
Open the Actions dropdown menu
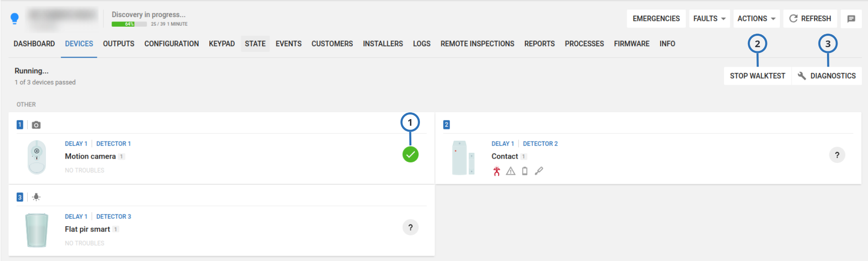[756, 19]
